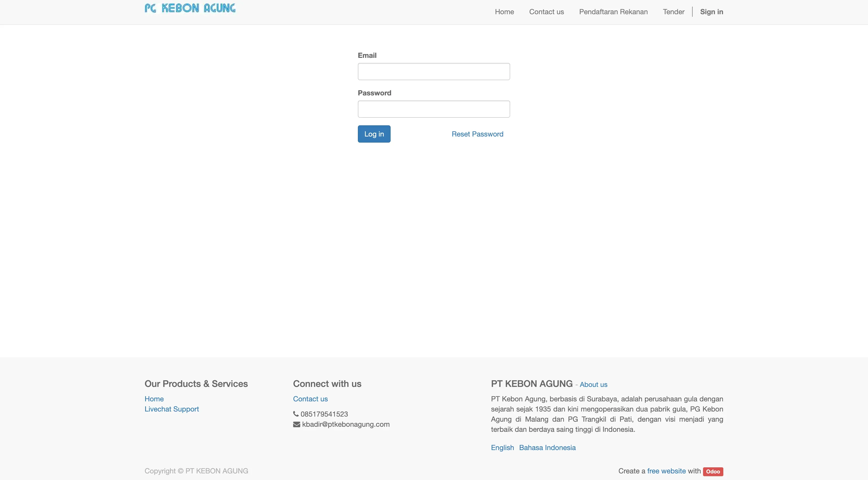Screen dimensions: 868x480
Task: Click the Our Products & Services heading
Action: point(196,384)
